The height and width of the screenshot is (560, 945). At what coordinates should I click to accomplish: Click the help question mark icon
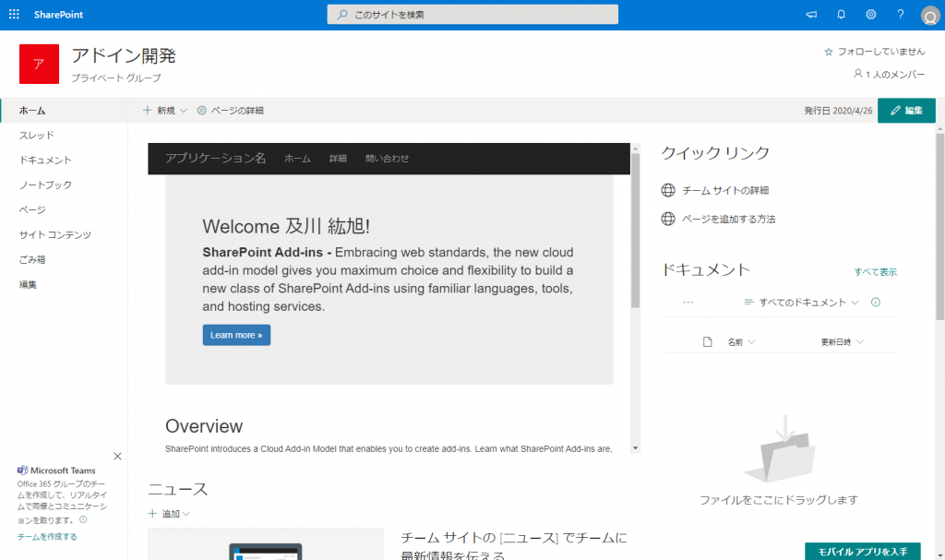pos(901,15)
